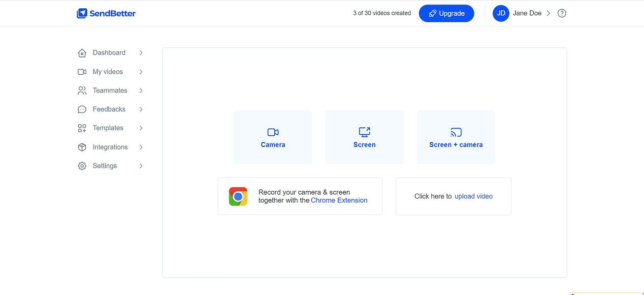The width and height of the screenshot is (644, 295).
Task: Expand the Teammates chevron
Action: [x=141, y=90]
